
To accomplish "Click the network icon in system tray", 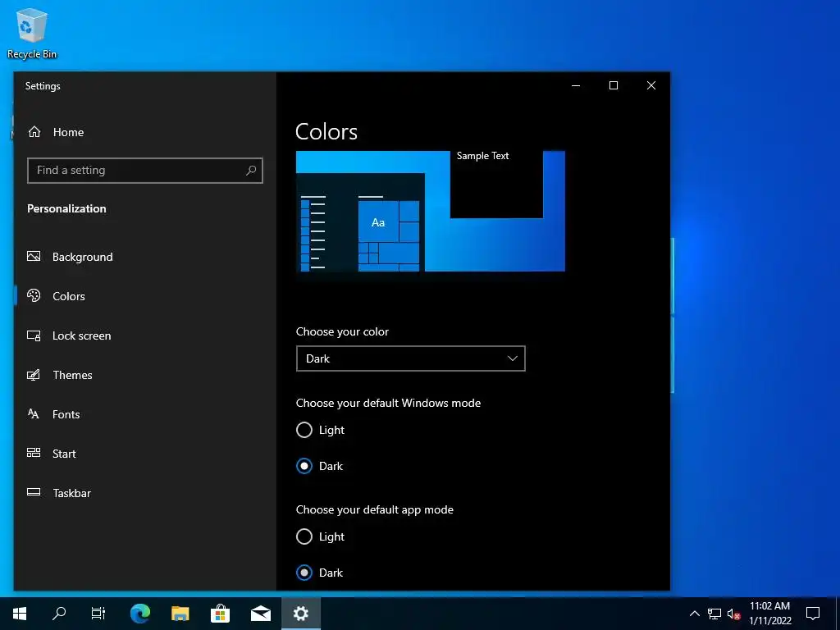I will (x=714, y=614).
